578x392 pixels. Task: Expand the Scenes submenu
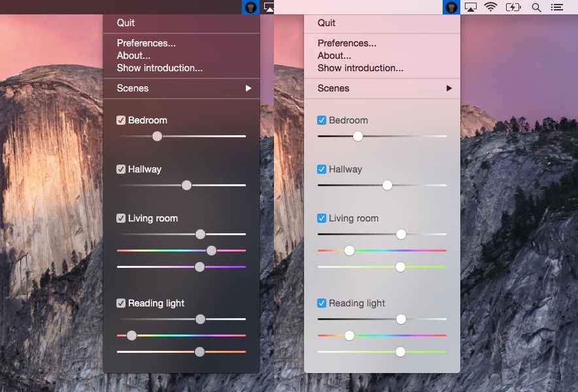181,88
